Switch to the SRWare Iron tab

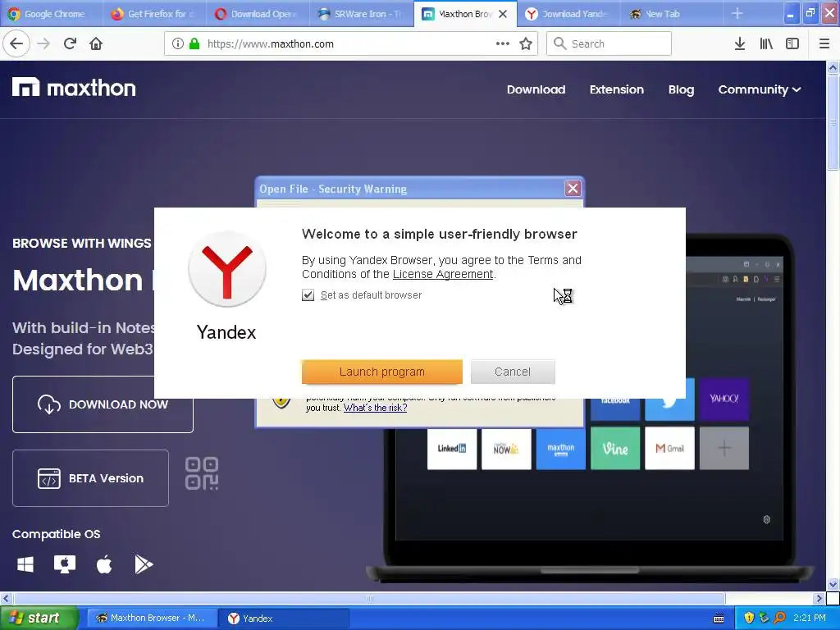tap(361, 14)
